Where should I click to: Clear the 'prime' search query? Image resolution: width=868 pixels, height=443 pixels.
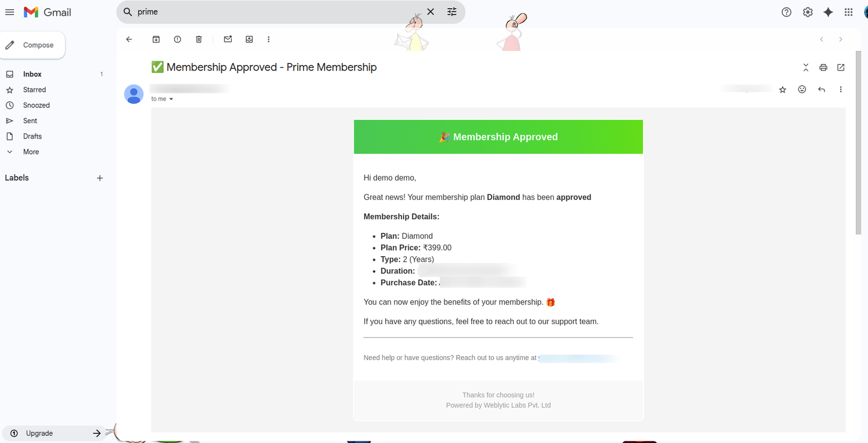(430, 11)
